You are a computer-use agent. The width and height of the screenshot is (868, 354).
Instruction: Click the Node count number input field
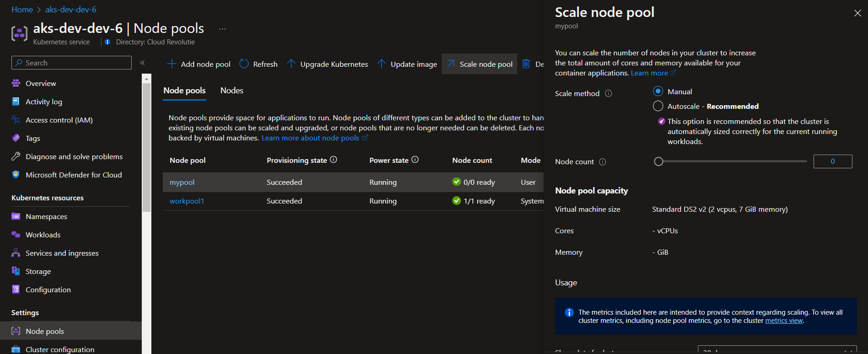coord(833,161)
